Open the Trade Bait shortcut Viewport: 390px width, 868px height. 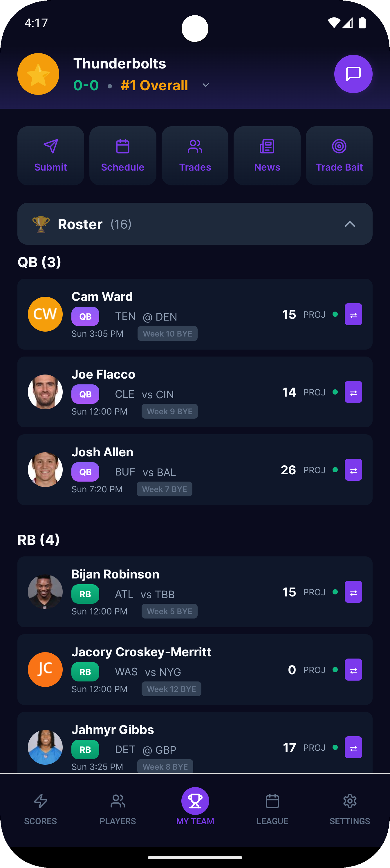click(x=339, y=156)
